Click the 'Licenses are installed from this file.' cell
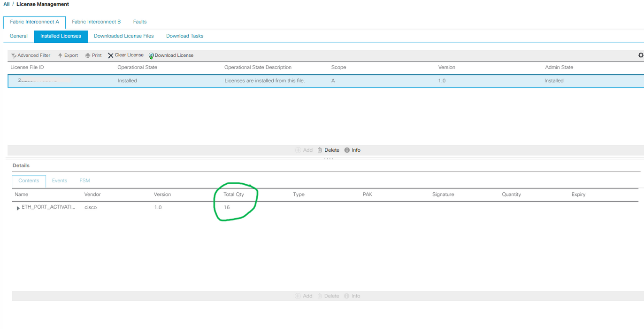The width and height of the screenshot is (644, 329). coord(265,81)
